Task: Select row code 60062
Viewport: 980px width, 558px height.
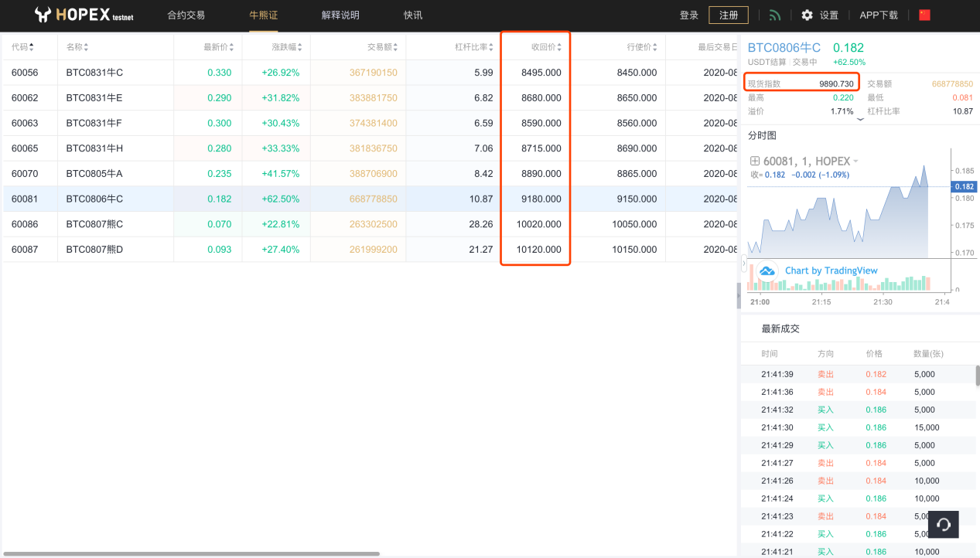Action: coord(25,98)
